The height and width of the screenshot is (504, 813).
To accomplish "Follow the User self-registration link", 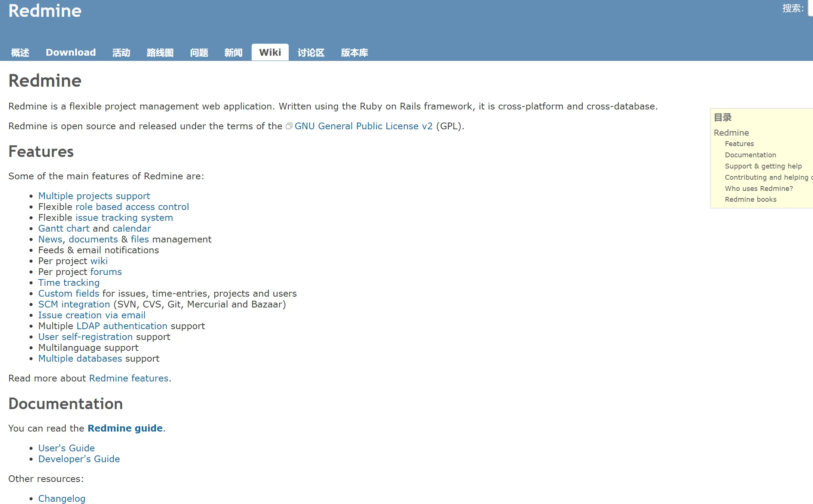I will click(x=85, y=337).
